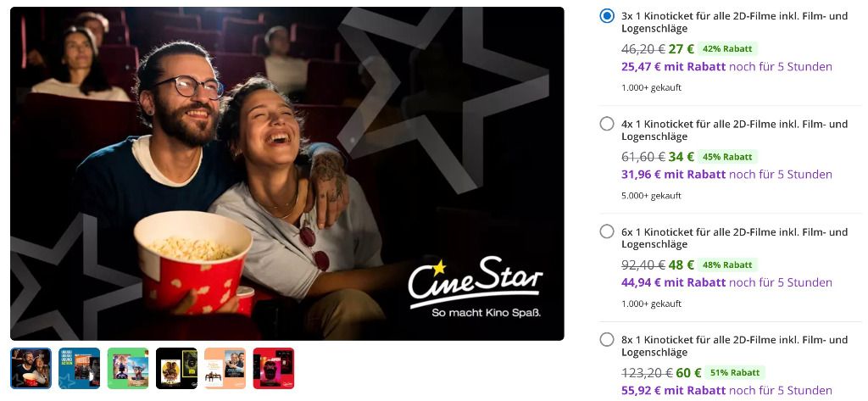This screenshot has height=401, width=868.
Task: Click the 55,92 € mit Rabatt offer text
Action: point(674,391)
